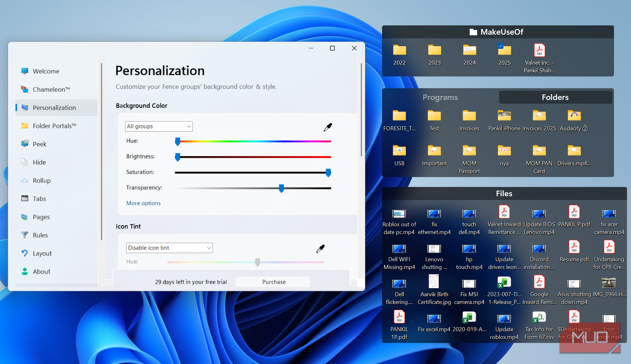Click the sidebar vertical scrollbar

tap(101, 152)
